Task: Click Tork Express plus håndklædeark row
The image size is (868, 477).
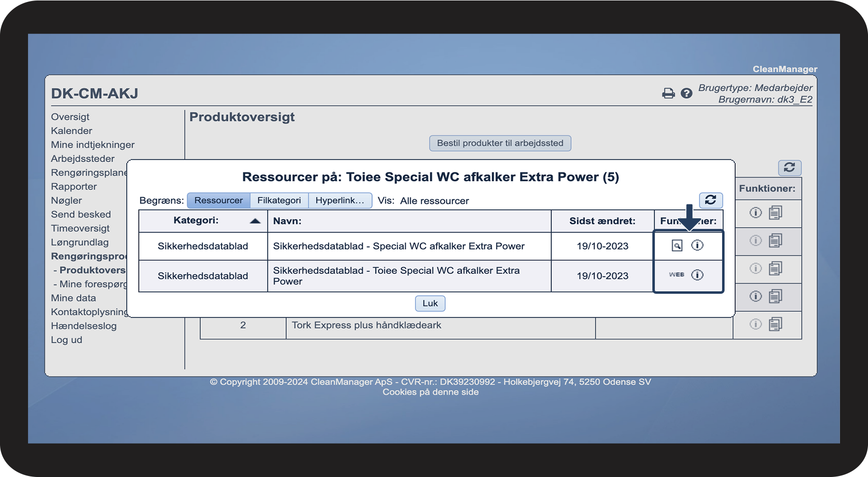Action: 366,325
